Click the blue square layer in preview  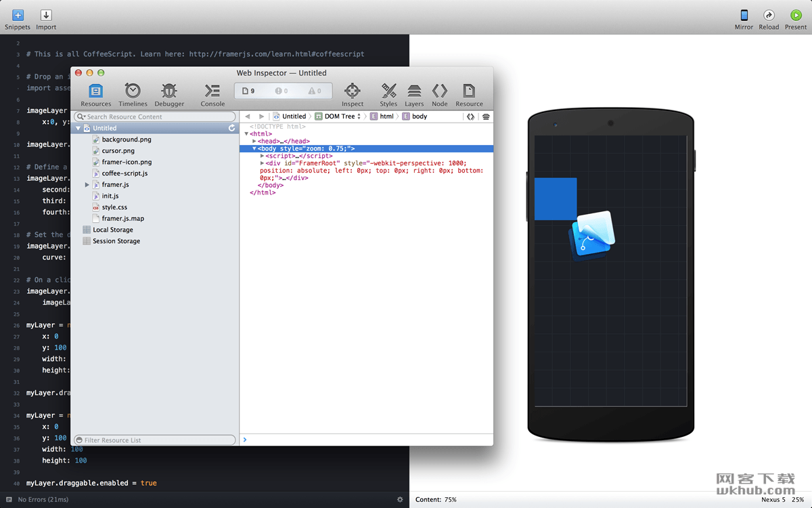click(x=556, y=199)
